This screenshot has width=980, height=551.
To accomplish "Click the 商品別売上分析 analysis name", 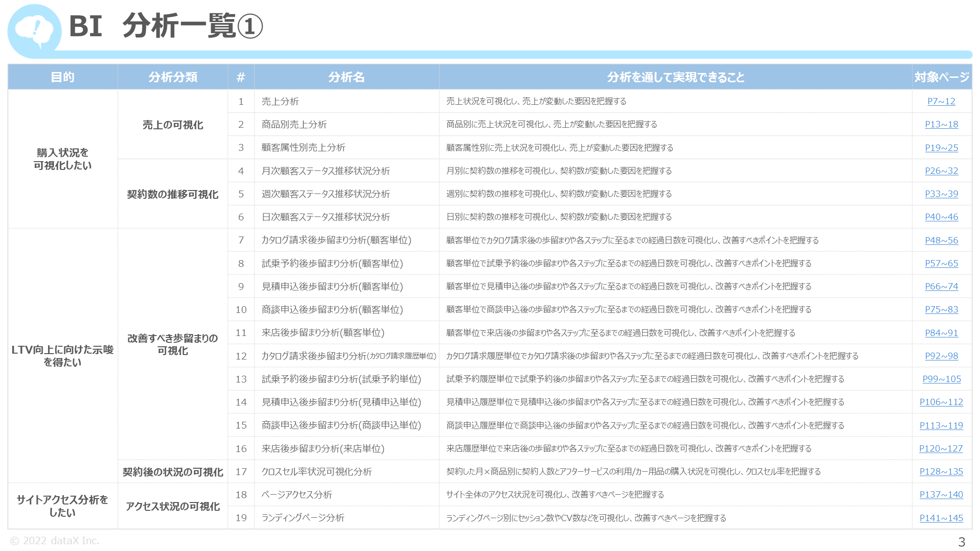I will (294, 124).
